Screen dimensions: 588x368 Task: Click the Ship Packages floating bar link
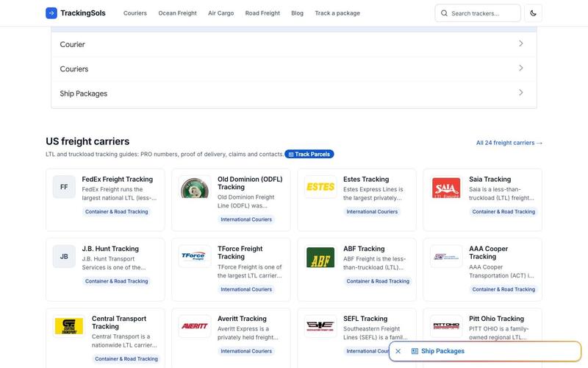[442, 351]
